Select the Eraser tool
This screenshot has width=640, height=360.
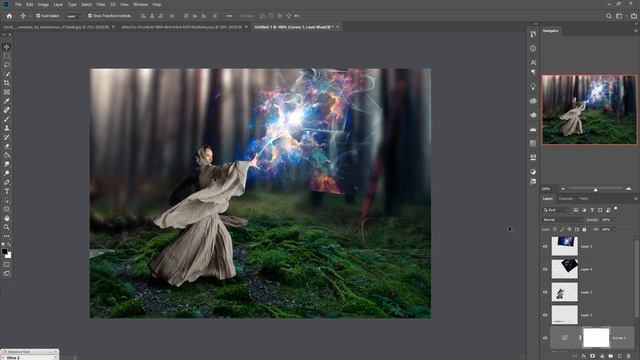[7, 146]
